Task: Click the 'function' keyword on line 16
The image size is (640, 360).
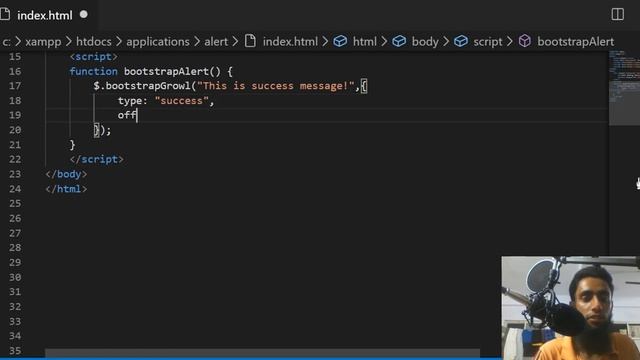Action: pyautogui.click(x=93, y=71)
